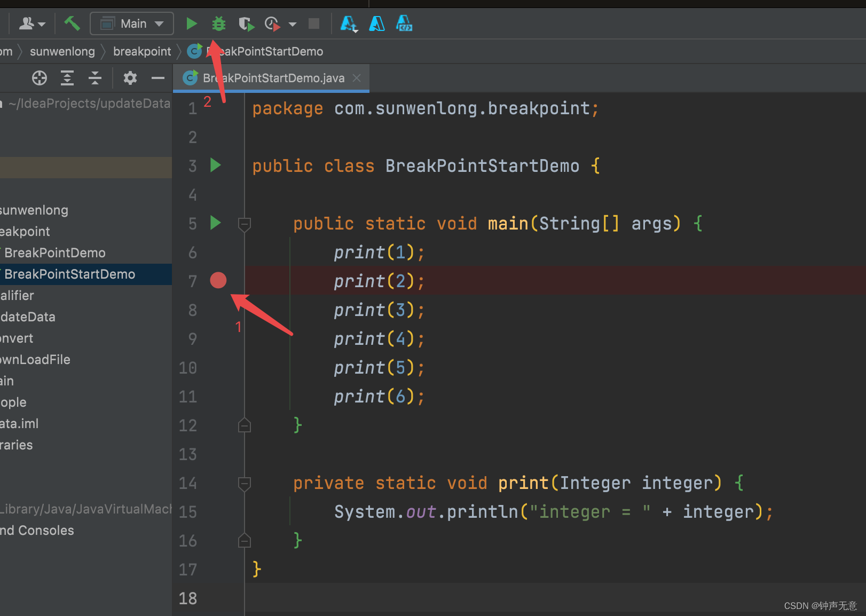866x616 pixels.
Task: Click line number 8 in the gutter
Action: pyautogui.click(x=192, y=310)
